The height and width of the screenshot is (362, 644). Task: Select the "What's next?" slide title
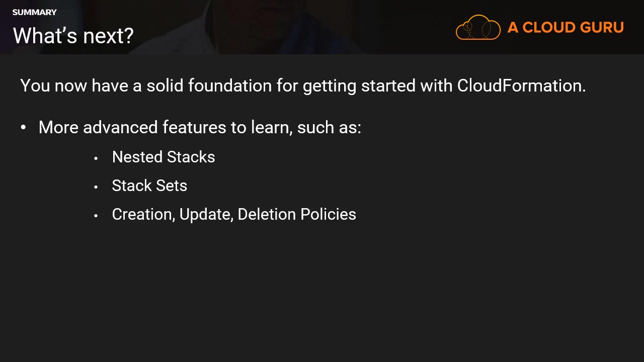[73, 36]
